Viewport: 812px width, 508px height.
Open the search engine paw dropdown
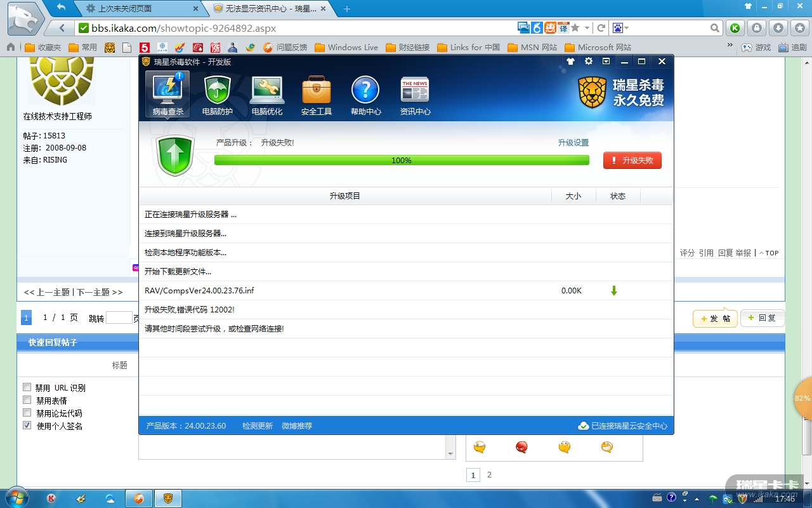[620, 28]
